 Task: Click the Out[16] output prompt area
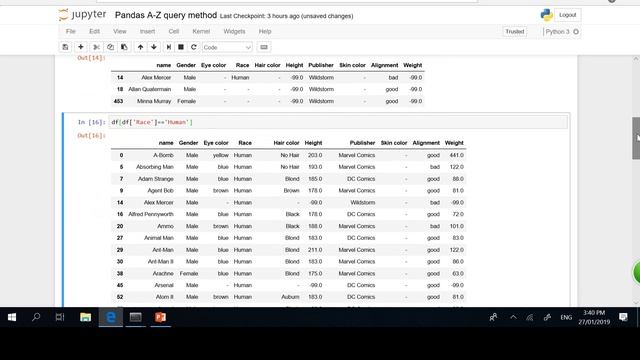click(91, 136)
